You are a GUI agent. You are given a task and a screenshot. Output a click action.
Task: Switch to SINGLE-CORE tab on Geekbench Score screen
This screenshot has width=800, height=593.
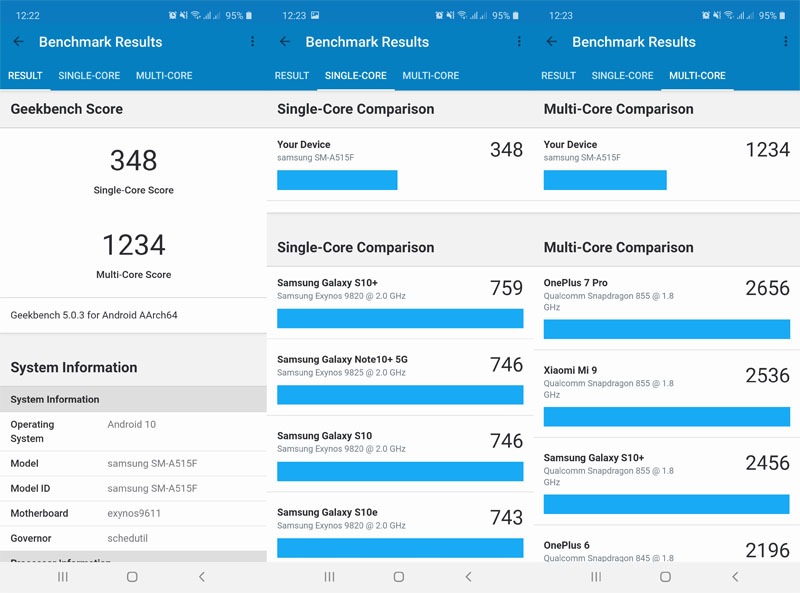tap(89, 76)
